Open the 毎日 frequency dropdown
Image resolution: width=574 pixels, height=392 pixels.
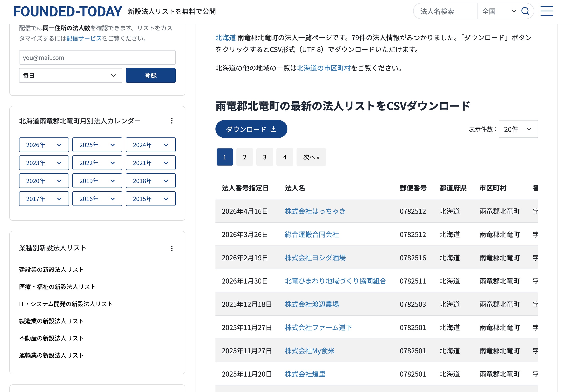[x=70, y=75]
